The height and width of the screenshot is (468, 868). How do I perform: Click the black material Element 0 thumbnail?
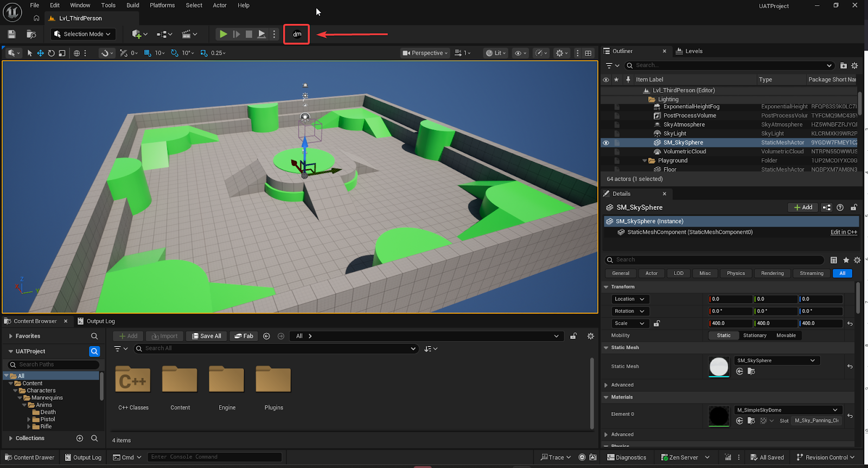[719, 416]
